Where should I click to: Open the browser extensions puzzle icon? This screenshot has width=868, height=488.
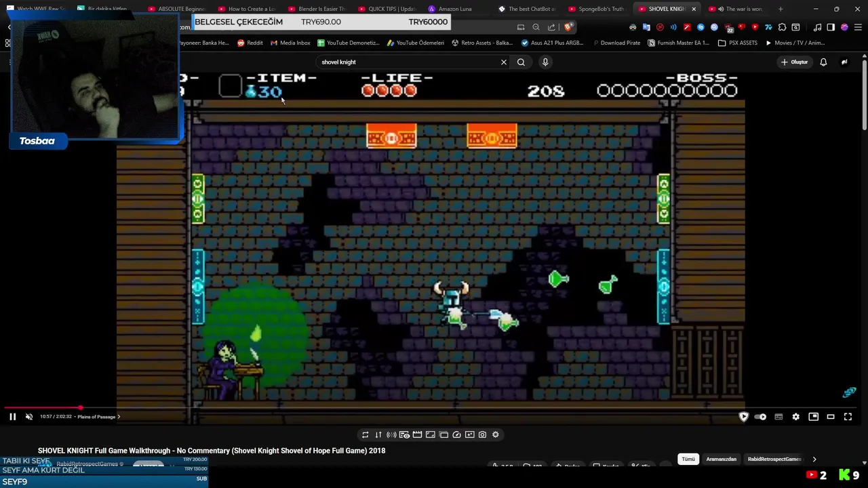782,27
